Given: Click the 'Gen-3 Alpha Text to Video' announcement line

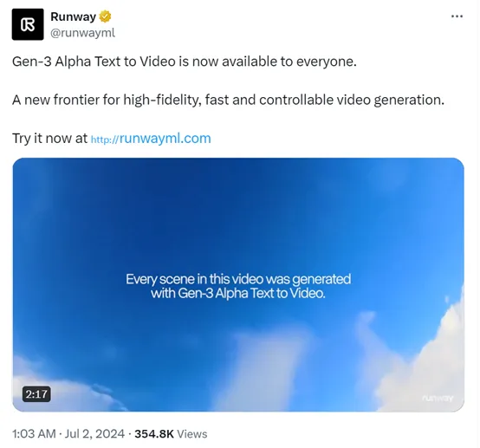Looking at the screenshot, I should [x=185, y=62].
